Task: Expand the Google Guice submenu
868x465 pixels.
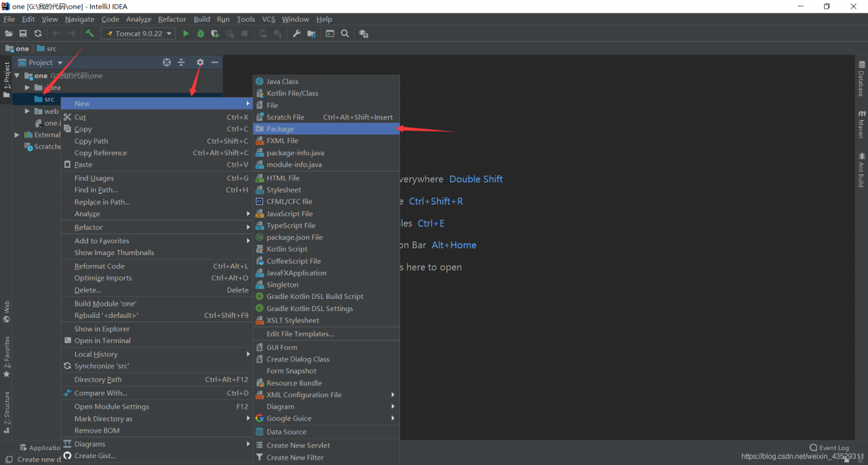Action: click(326, 418)
